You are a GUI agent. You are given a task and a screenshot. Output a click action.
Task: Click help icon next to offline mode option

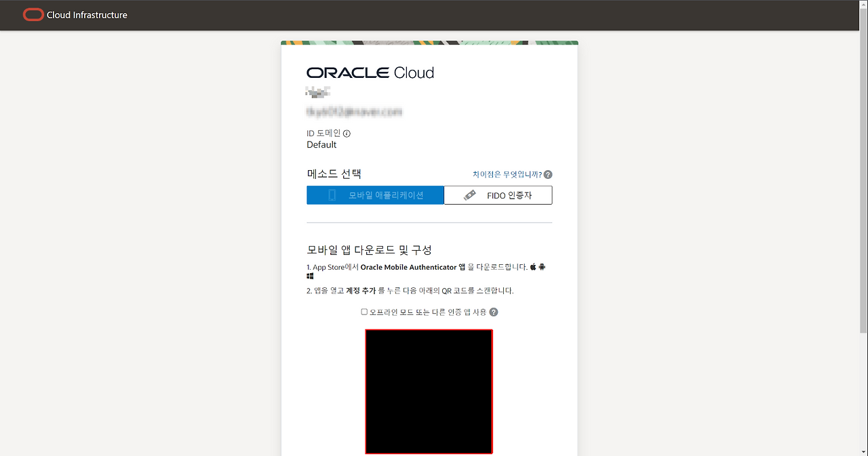(x=494, y=312)
